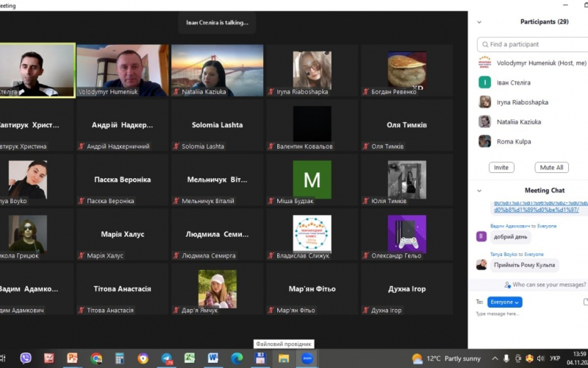Screen dimensions: 588x368
Task: Click muted mic icon on Богдан Ревенко tile
Action: [x=366, y=91]
